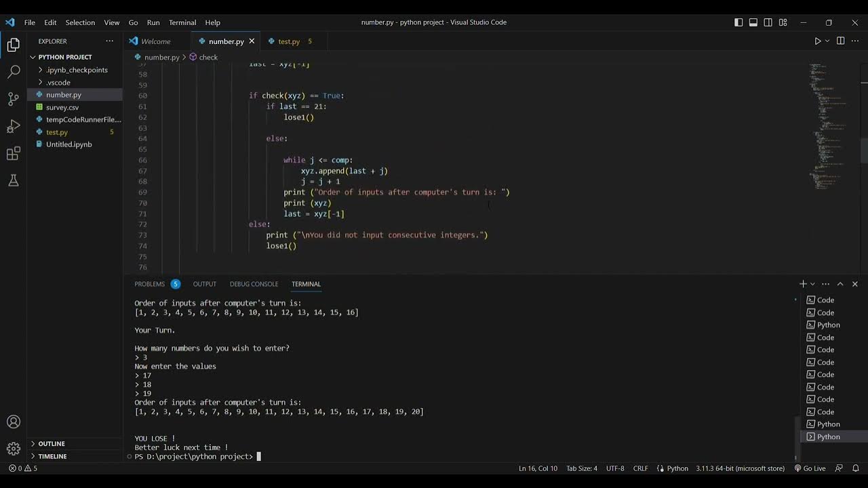The width and height of the screenshot is (868, 488).
Task: Switch to the OUTPUT panel tab
Action: pos(205,284)
